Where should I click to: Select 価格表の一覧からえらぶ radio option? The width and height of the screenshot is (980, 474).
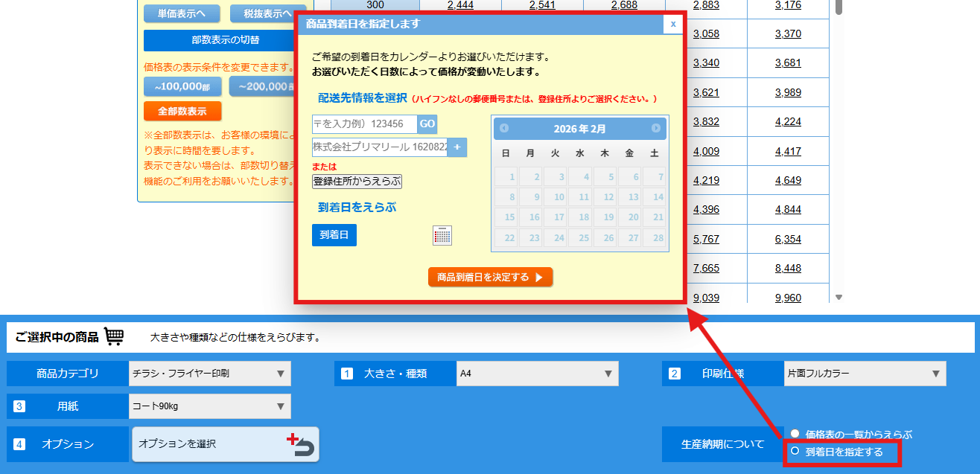click(x=795, y=434)
